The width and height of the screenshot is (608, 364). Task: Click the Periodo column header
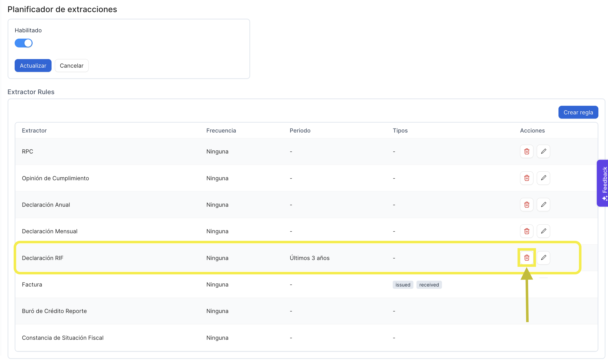click(x=300, y=131)
